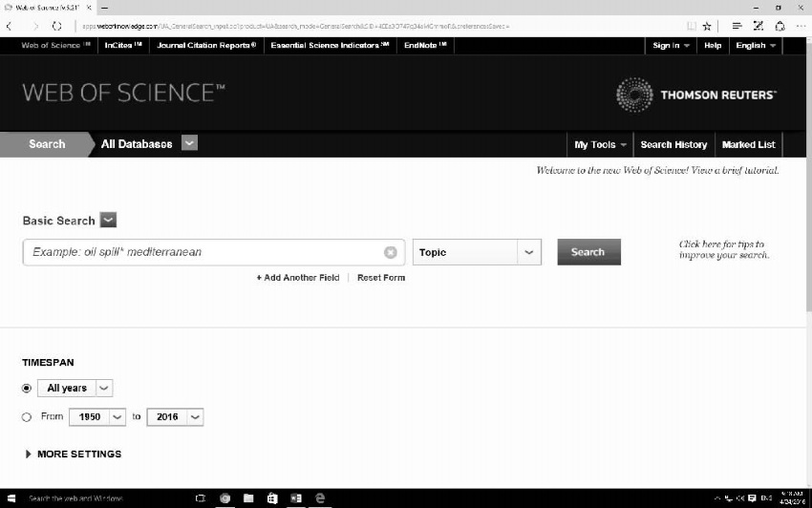Open Edge more actions ellipsis menu
This screenshot has height=508, width=812.
[801, 26]
